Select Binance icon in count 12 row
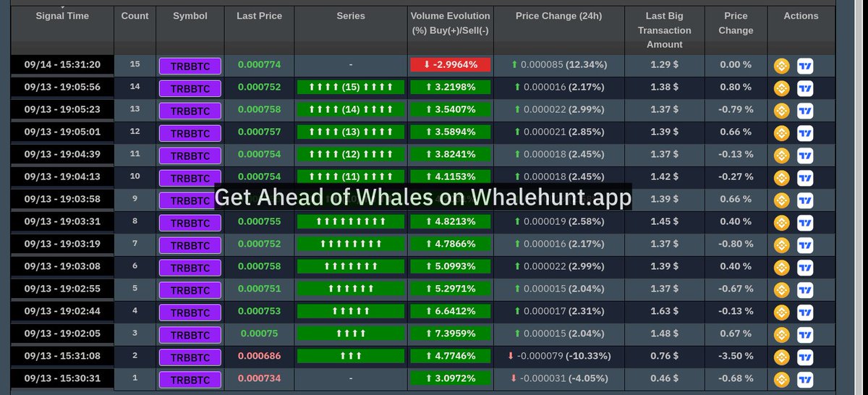This screenshot has height=395, width=868. [x=781, y=133]
